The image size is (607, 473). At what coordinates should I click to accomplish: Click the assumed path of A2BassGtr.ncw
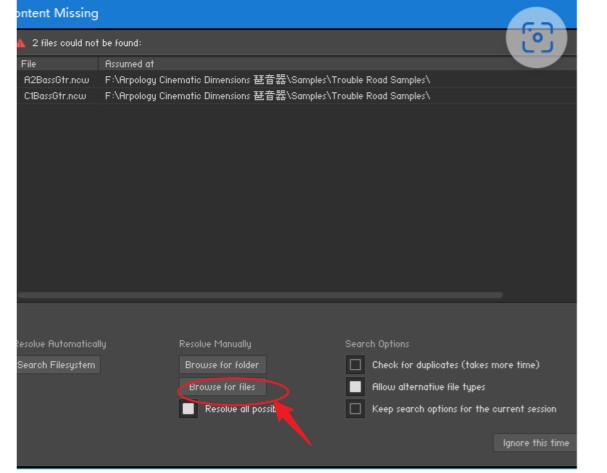pyautogui.click(x=267, y=79)
